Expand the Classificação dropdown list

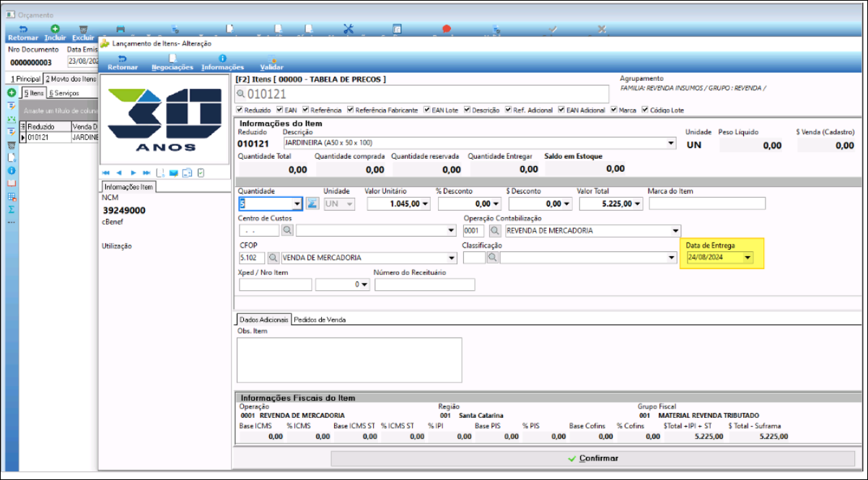(x=672, y=258)
